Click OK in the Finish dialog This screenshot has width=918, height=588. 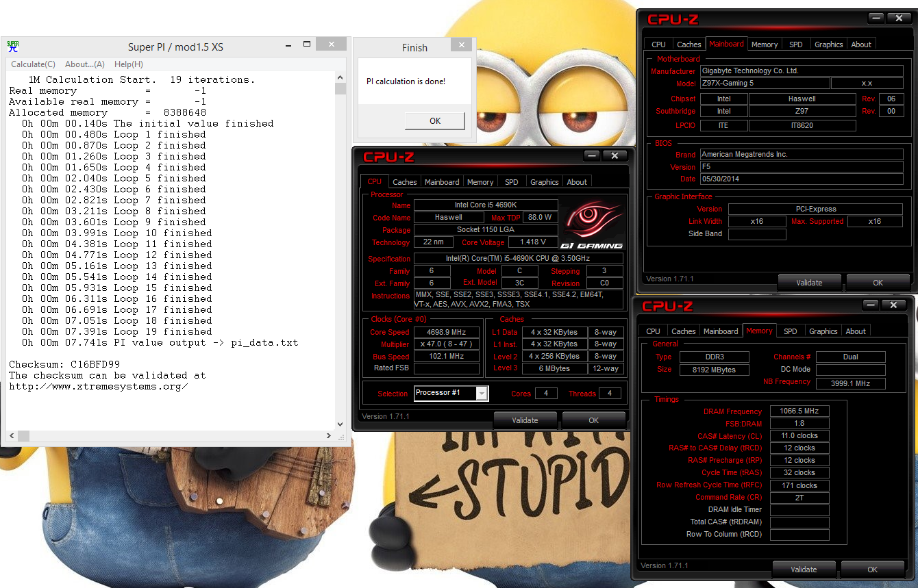pos(435,121)
